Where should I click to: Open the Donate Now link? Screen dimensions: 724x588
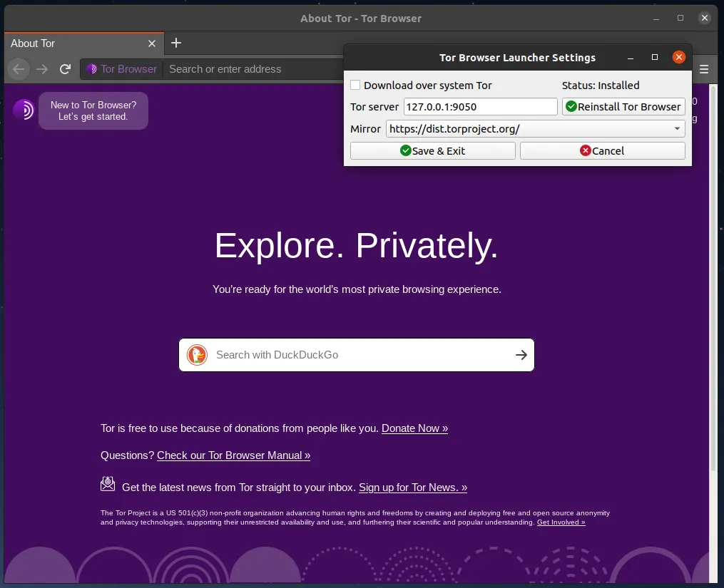click(414, 428)
